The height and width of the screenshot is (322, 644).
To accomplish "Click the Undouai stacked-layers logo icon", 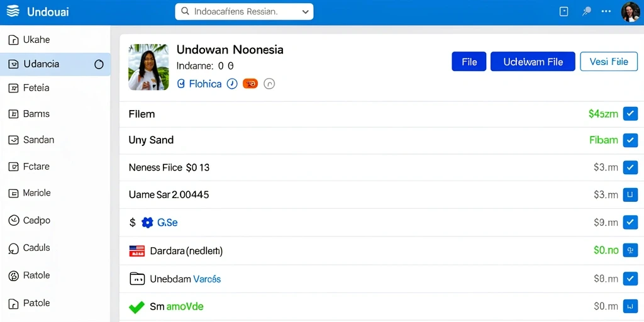I will pos(13,11).
